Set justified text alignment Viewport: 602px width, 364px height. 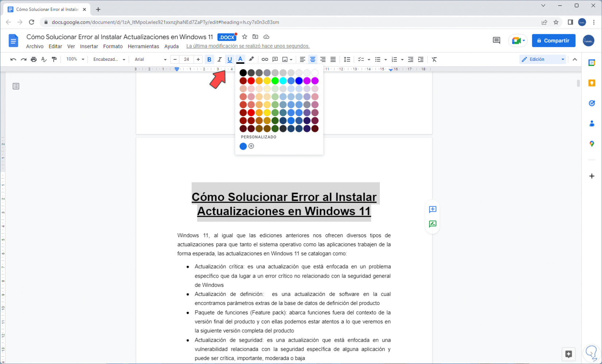[x=333, y=59]
